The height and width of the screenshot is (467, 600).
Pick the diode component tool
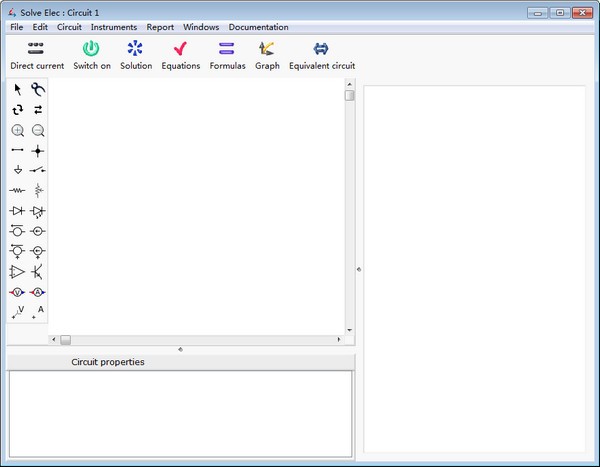pos(17,211)
